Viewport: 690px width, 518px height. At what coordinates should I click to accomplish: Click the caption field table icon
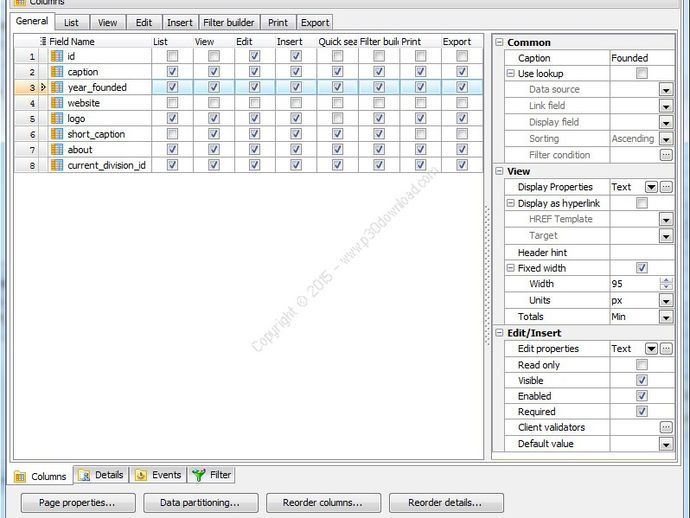tap(57, 71)
